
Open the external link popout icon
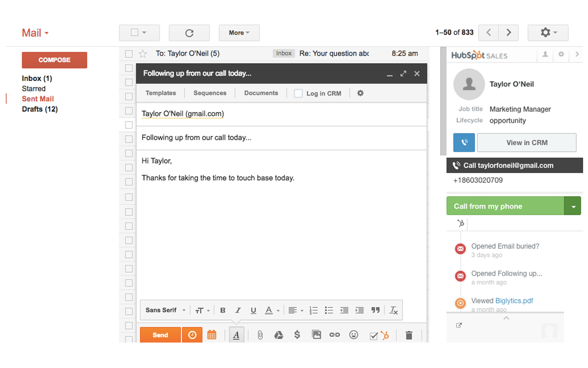point(458,325)
